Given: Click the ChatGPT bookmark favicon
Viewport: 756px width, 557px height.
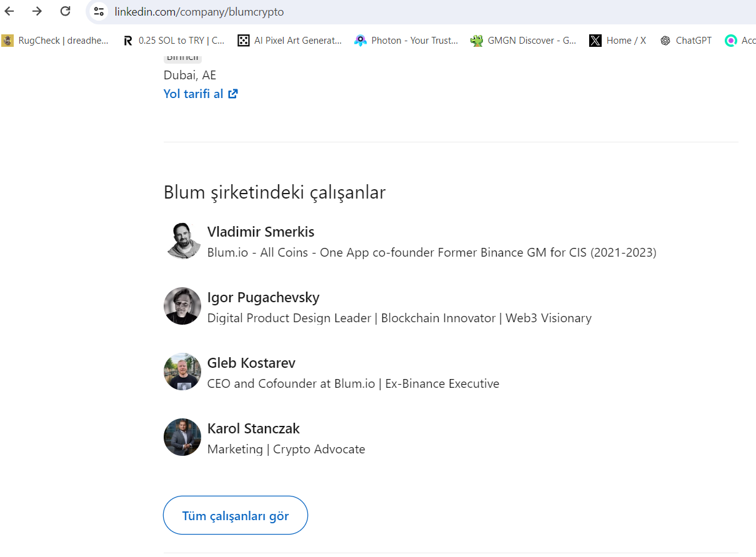Looking at the screenshot, I should 665,41.
